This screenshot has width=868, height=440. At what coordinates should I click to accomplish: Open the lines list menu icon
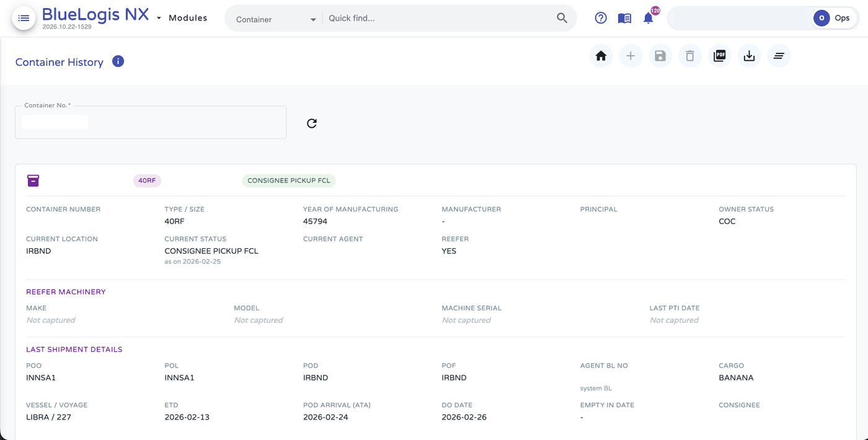(779, 56)
